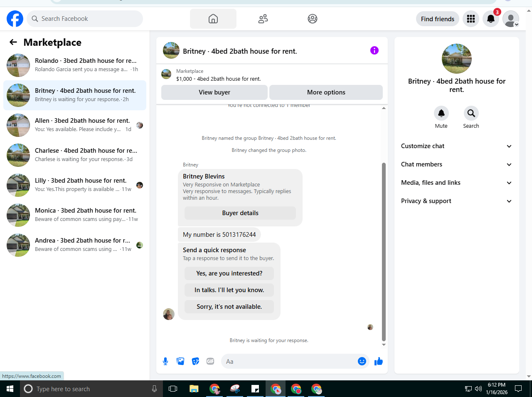
Task: Open account profile avatar menu
Action: 511,19
